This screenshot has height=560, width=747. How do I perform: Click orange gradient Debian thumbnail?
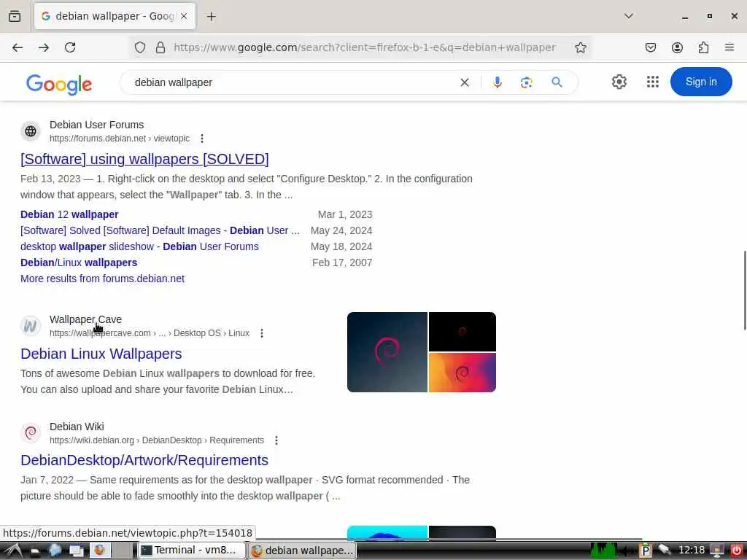[462, 373]
